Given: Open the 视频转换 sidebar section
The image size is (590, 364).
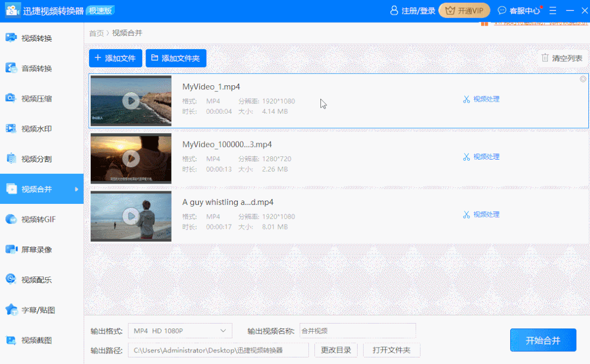Looking at the screenshot, I should pos(42,38).
